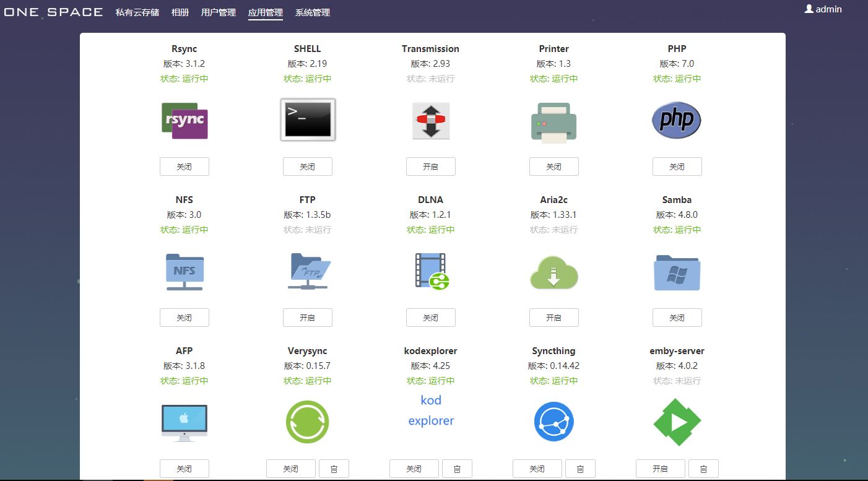Screen dimensions: 868x481
Task: Stop Syncthing with its 关闭 button
Action: point(537,469)
